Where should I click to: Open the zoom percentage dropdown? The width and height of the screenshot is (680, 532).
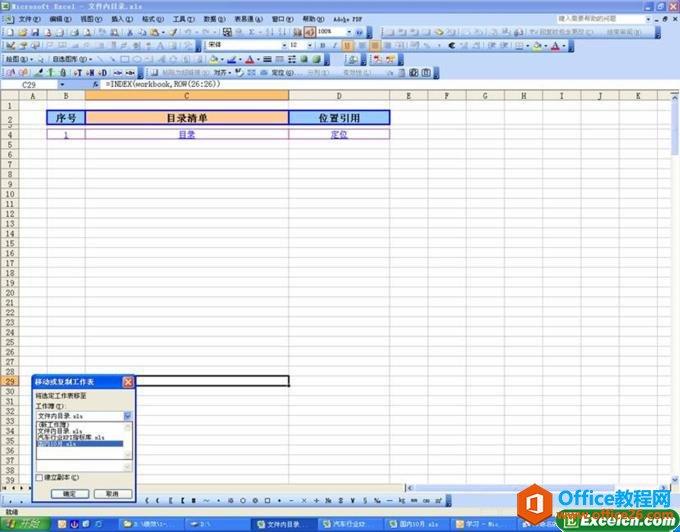(349, 32)
